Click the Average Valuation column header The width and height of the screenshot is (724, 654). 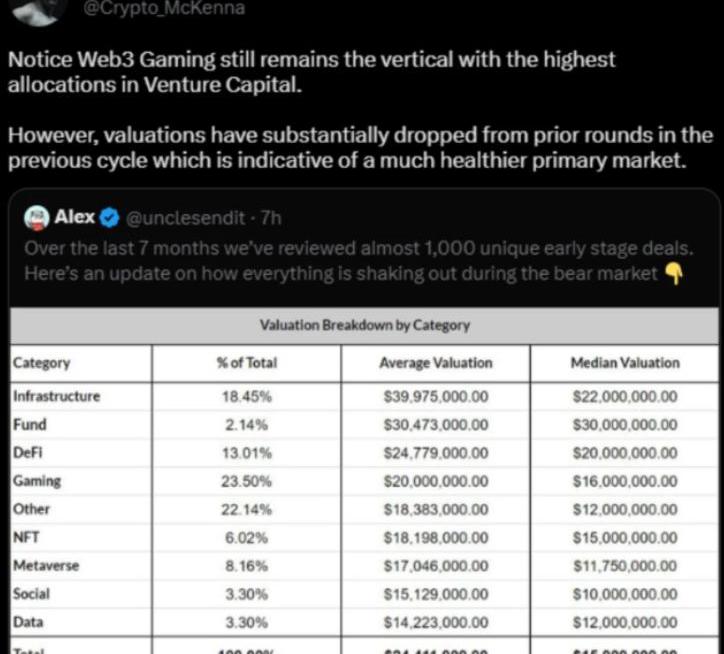click(x=436, y=363)
